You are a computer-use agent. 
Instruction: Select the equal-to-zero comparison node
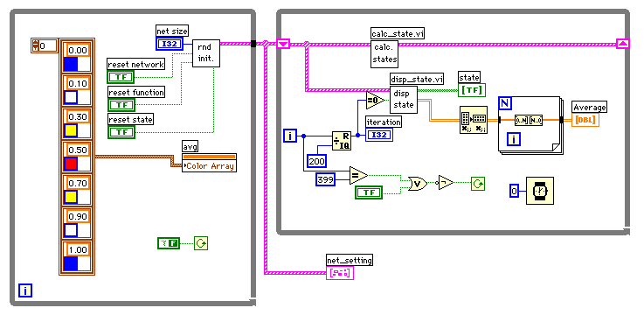coord(375,100)
